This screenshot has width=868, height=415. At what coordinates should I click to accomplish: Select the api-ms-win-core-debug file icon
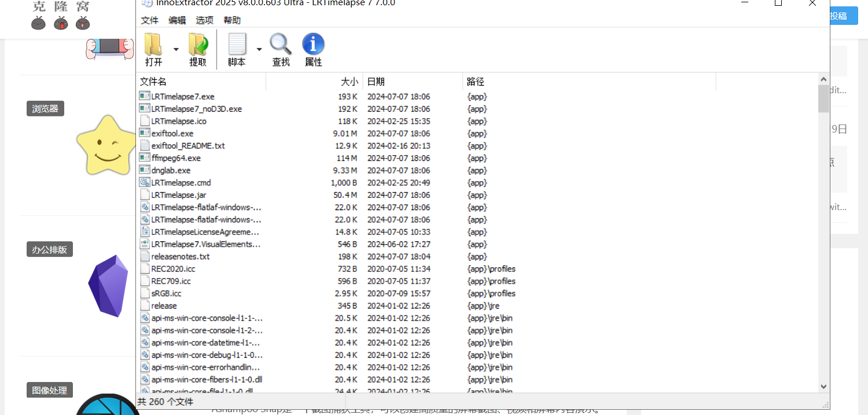point(145,354)
